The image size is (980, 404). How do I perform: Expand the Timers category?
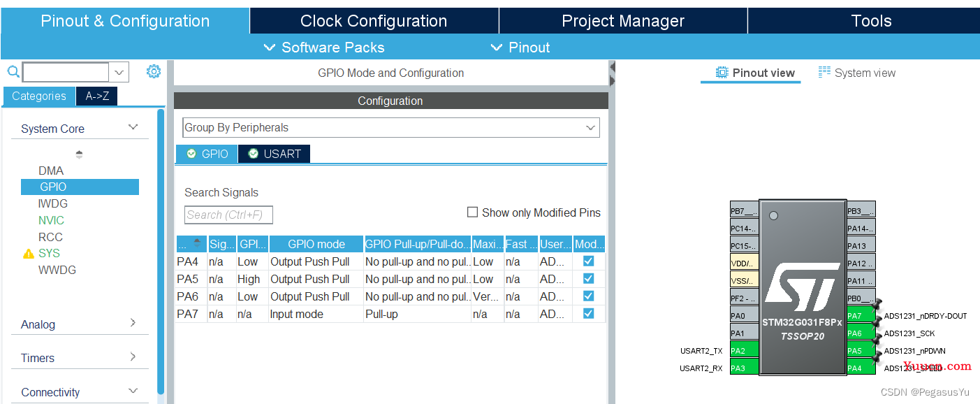pos(133,356)
